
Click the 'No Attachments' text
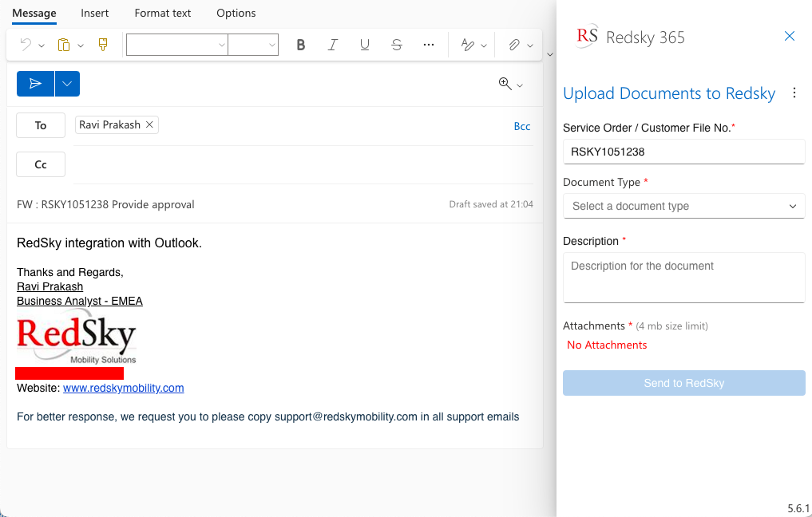pyautogui.click(x=607, y=345)
